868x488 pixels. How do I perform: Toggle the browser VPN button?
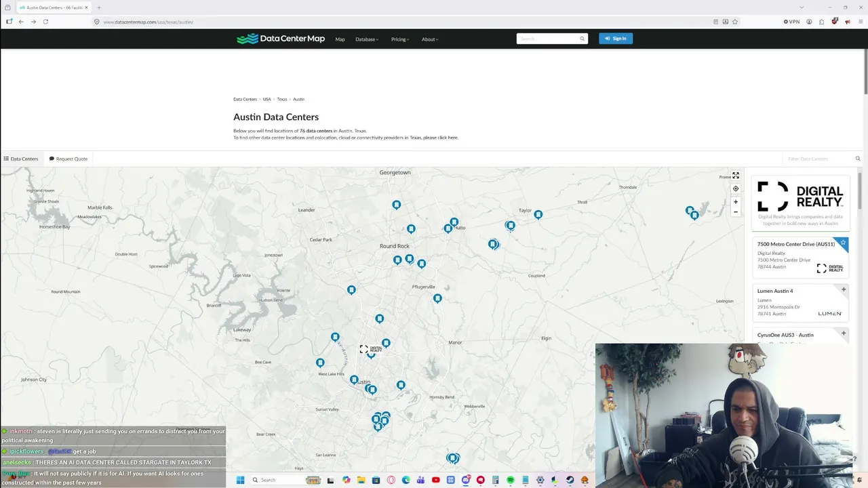(791, 22)
